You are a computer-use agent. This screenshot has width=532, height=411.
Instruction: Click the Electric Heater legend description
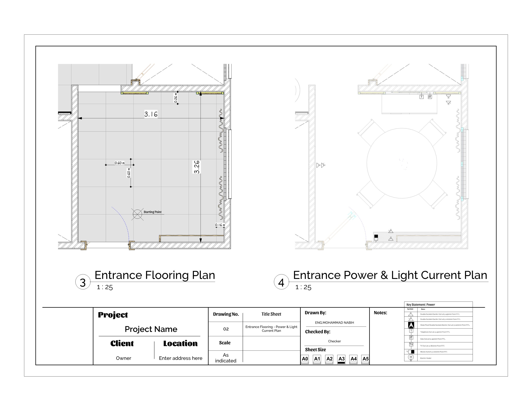tap(426, 358)
